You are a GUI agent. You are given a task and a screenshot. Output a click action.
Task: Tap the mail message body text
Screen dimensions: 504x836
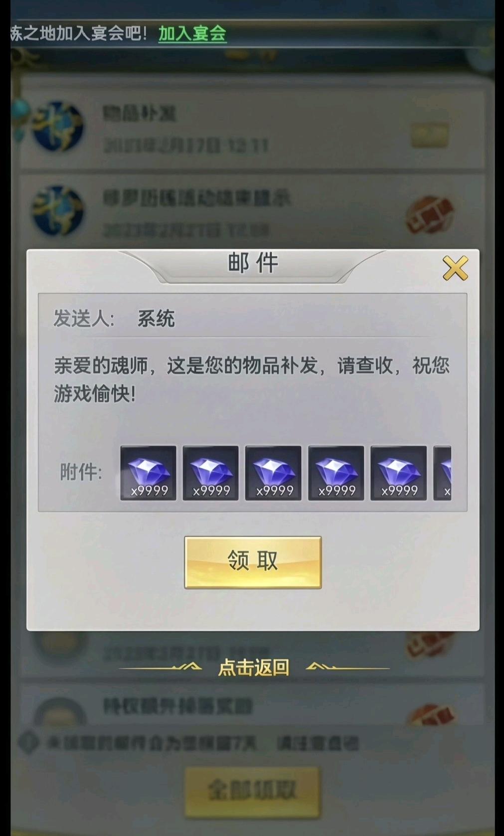point(252,379)
